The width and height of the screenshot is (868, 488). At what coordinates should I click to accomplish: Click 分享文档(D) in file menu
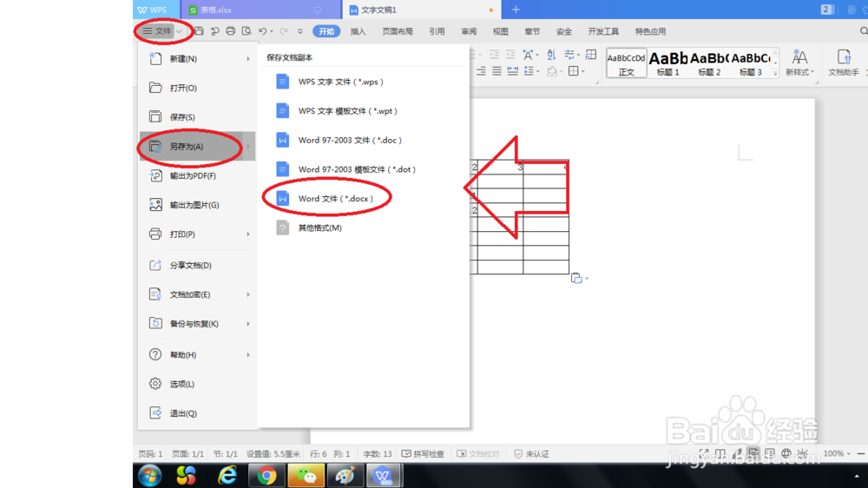click(197, 266)
